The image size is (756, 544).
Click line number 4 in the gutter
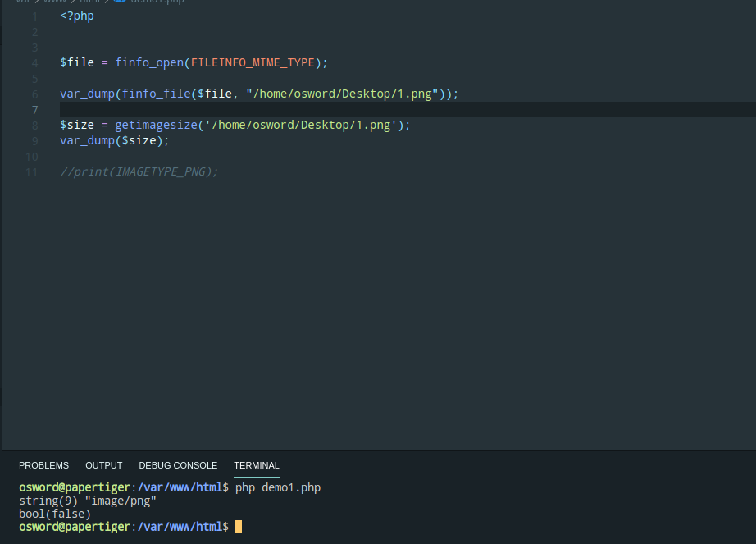click(34, 63)
